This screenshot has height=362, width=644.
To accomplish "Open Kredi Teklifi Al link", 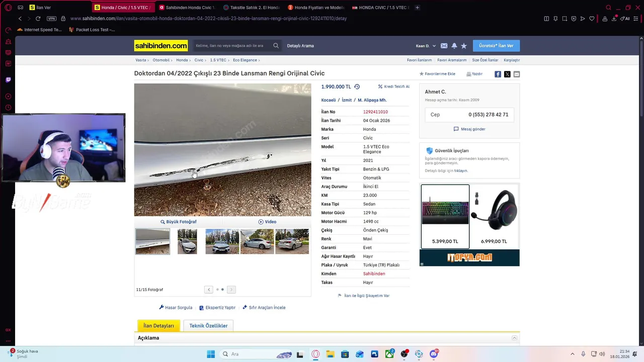I will point(394,86).
